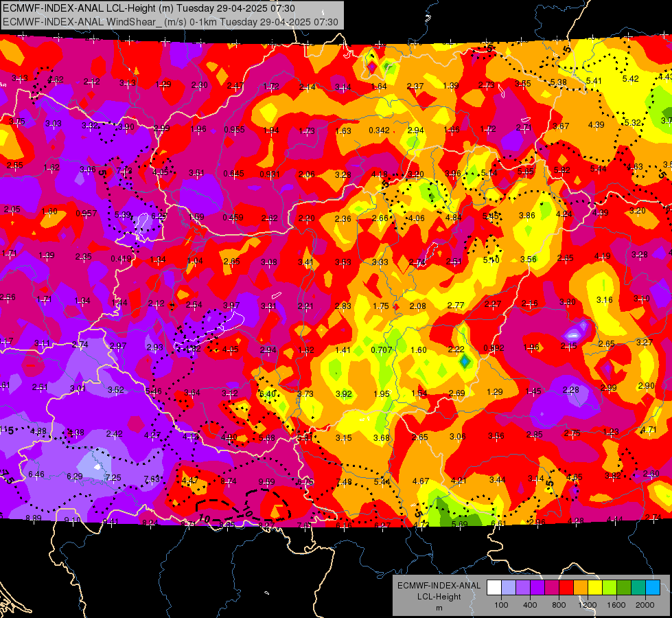Click the legend tick label 1200
The width and height of the screenshot is (672, 618).
(588, 605)
